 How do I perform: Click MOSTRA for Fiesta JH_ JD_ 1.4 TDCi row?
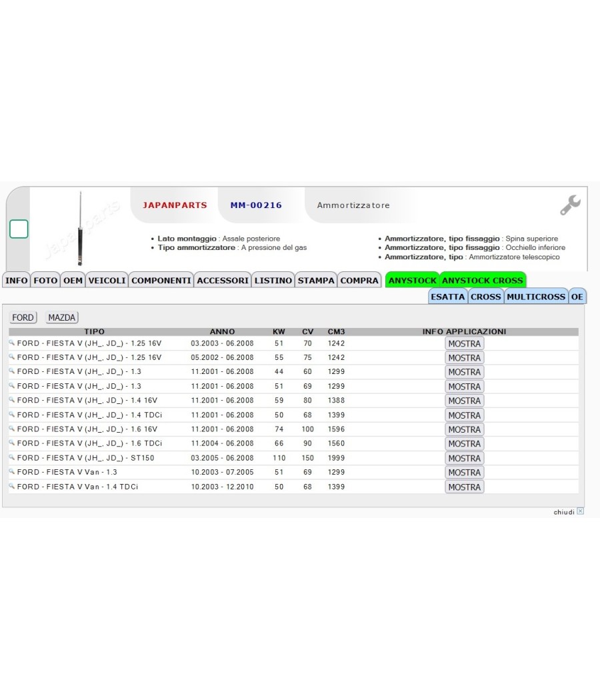coord(464,415)
